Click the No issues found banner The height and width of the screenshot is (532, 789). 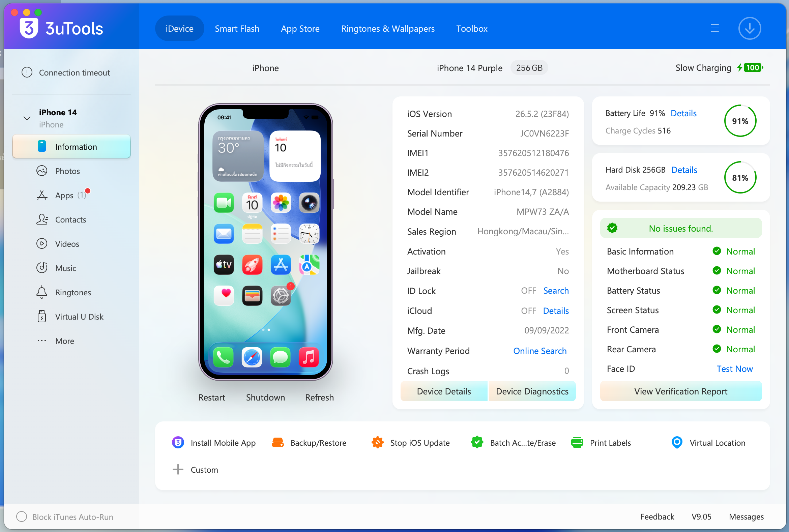(x=681, y=228)
